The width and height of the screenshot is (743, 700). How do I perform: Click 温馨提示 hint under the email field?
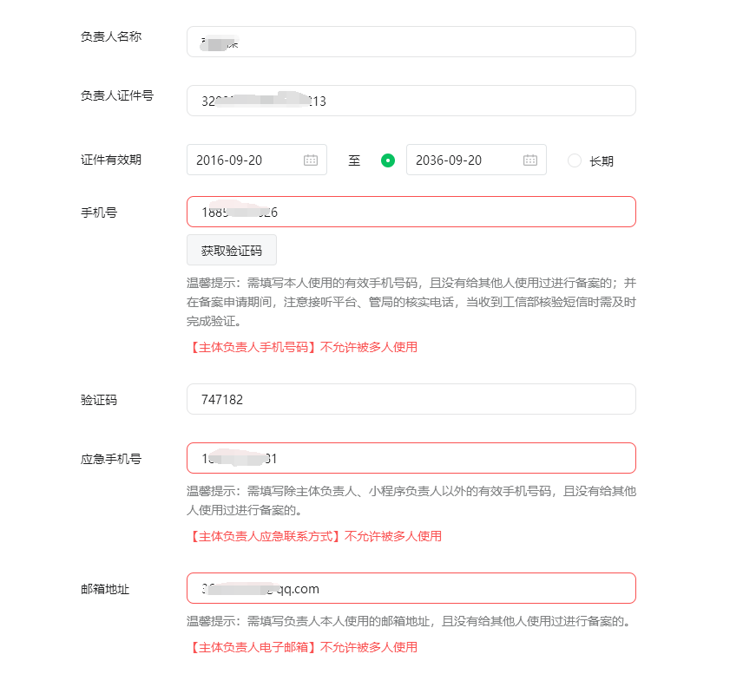(410, 621)
